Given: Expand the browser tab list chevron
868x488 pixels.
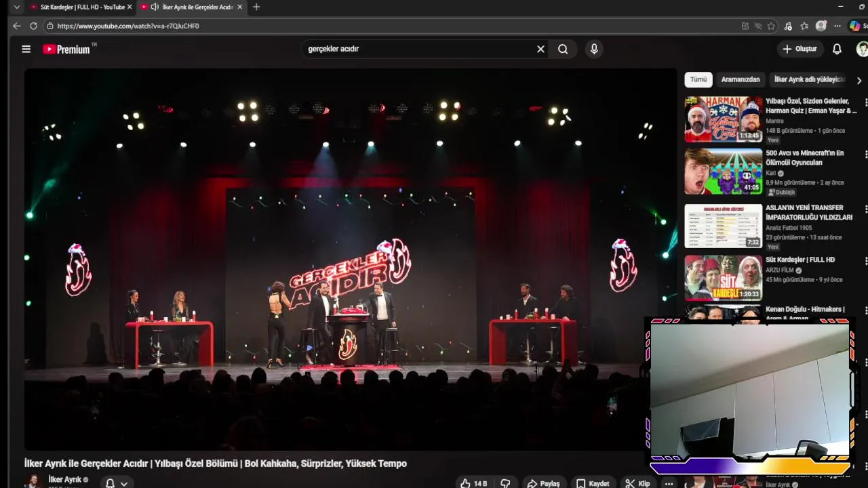Looking at the screenshot, I should coord(16,7).
